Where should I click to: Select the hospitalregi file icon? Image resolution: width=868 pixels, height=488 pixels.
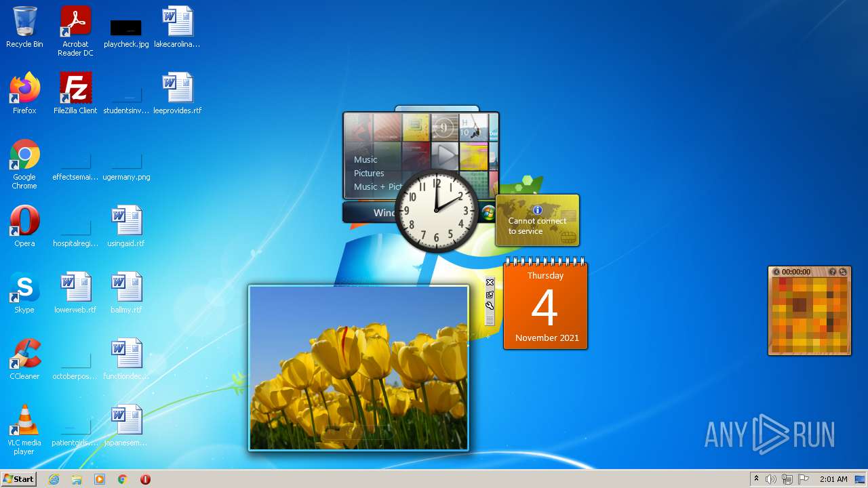click(75, 230)
